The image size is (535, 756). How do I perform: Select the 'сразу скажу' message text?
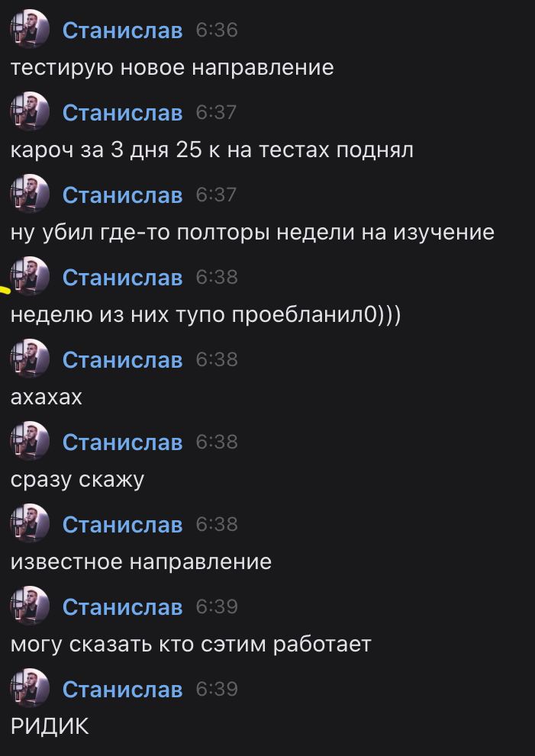click(77, 480)
